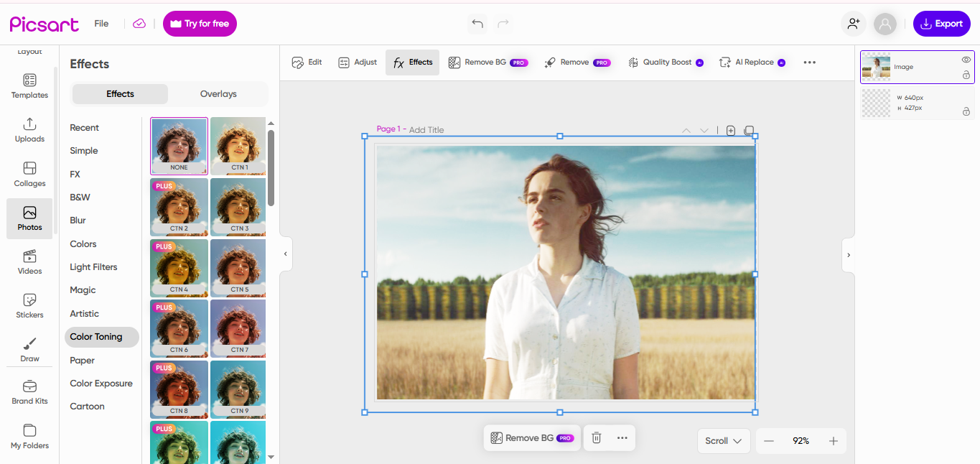Click Remove BG in floating bar
980x464 pixels.
click(532, 438)
